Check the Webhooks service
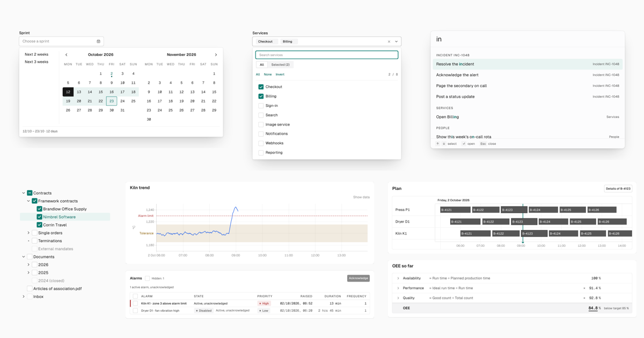Viewport: 644px width, 338px height. click(261, 143)
